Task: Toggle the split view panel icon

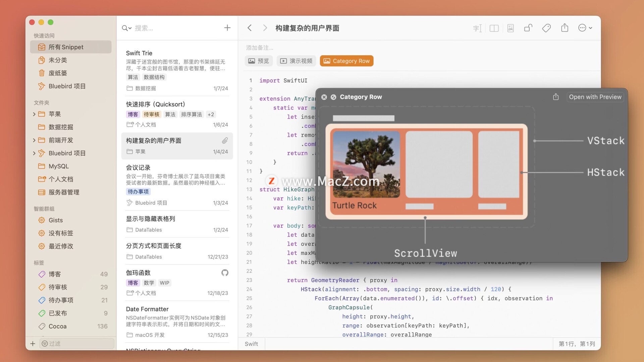Action: point(494,28)
